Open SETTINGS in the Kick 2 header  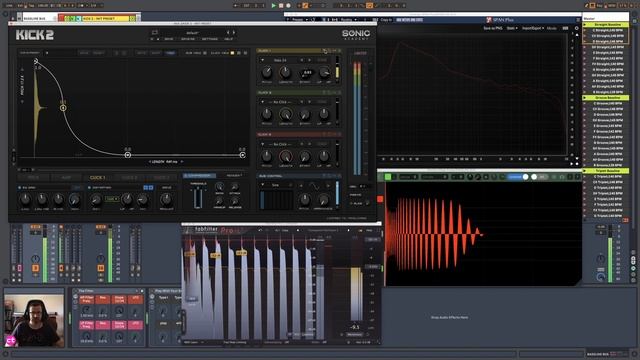(210, 39)
